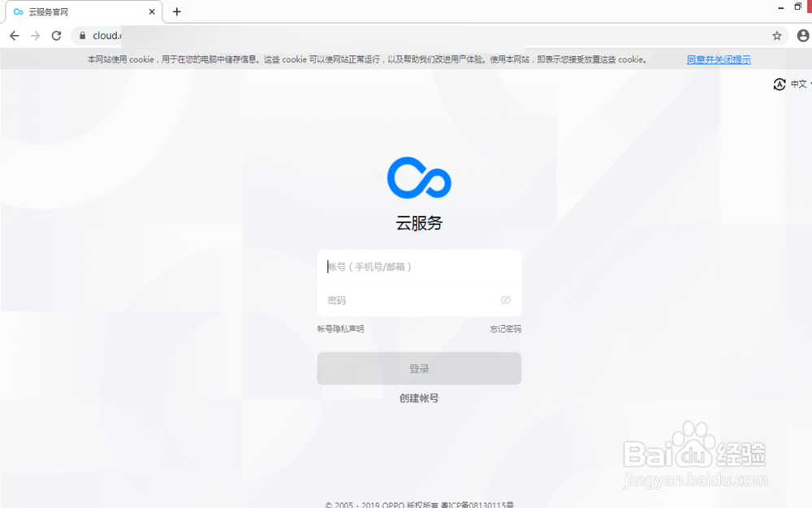Click the browser back arrow

point(15,36)
